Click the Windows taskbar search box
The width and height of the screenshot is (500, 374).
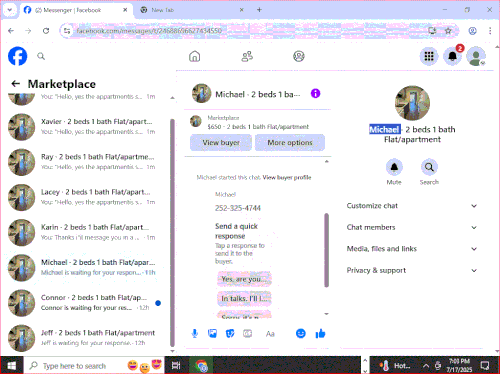(94, 366)
